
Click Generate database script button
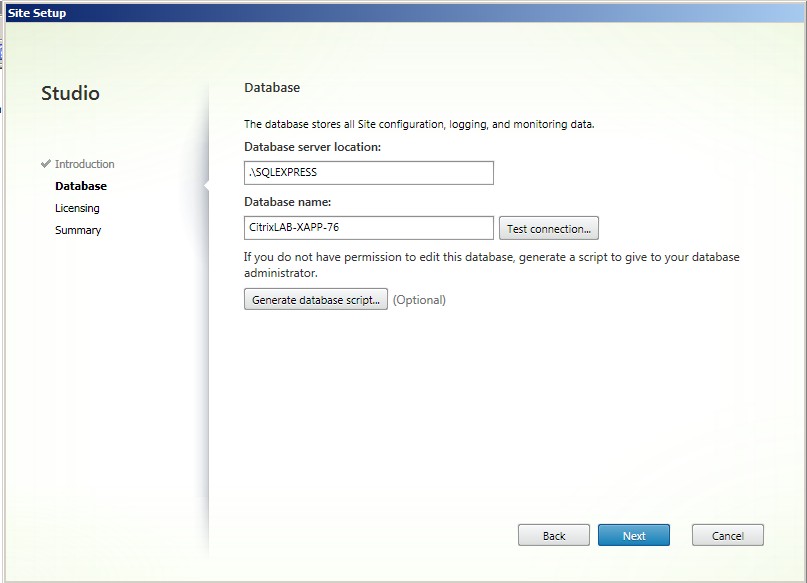click(315, 299)
